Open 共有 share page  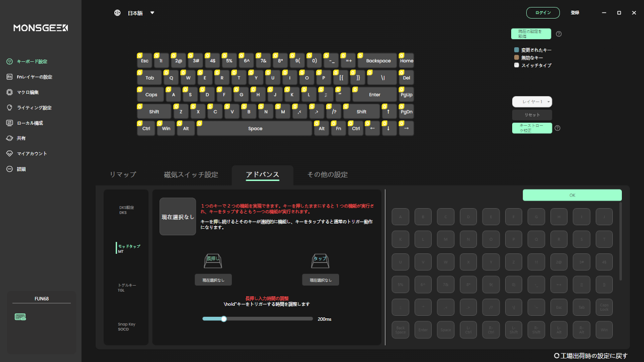tap(21, 138)
